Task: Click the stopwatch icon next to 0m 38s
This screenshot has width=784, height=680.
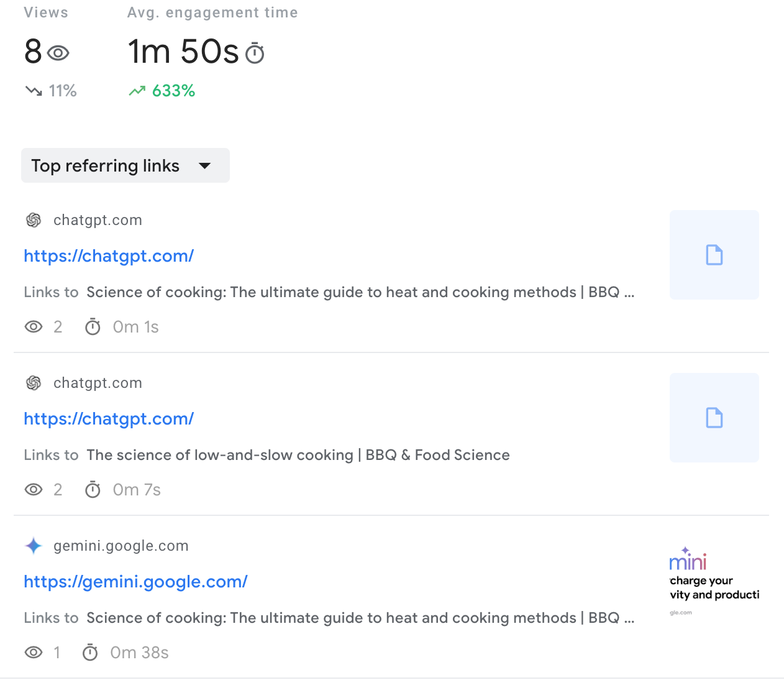Action: tap(90, 653)
